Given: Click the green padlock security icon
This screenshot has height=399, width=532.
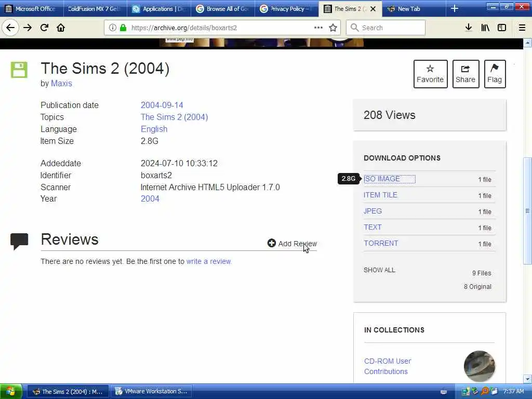Looking at the screenshot, I should coord(123,28).
